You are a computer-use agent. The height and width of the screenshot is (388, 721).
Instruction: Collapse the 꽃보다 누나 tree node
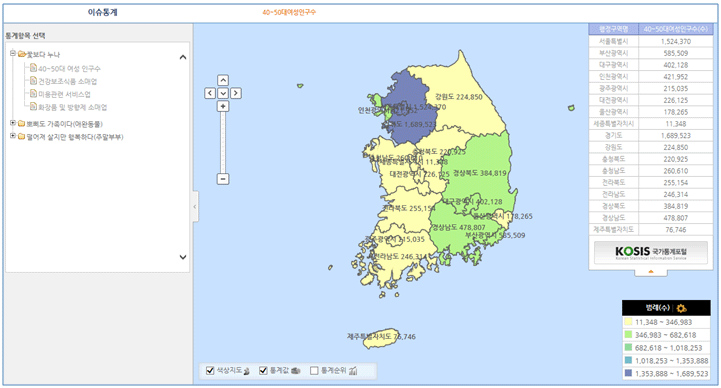(x=13, y=53)
